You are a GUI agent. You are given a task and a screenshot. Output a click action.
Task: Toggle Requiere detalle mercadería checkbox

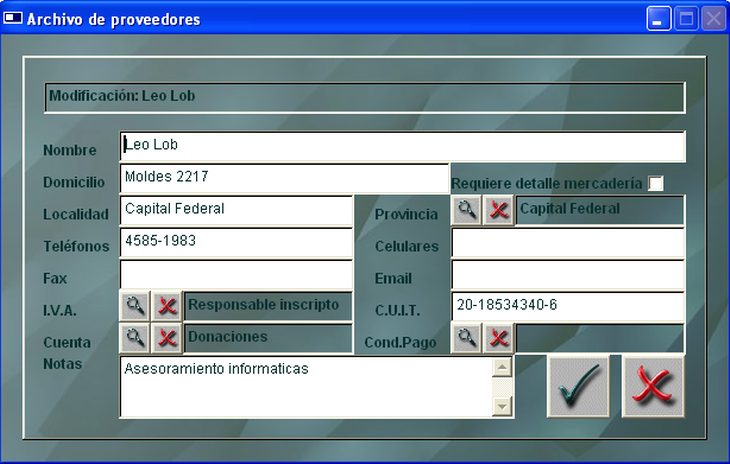click(x=656, y=183)
